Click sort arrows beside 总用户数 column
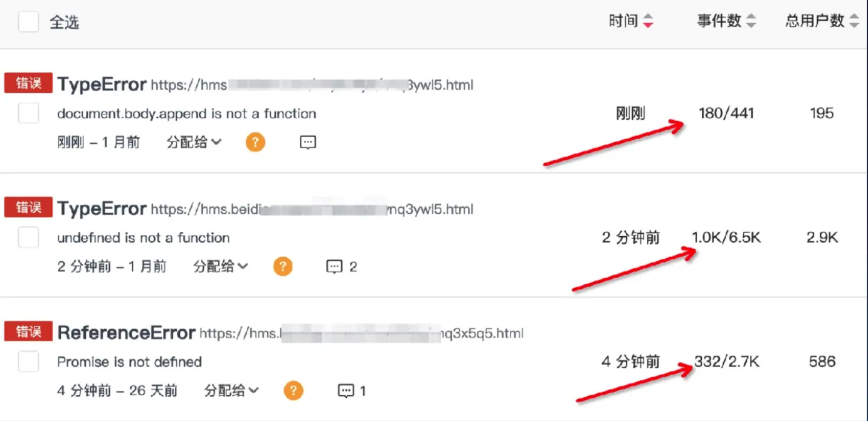This screenshot has width=868, height=421. [854, 21]
